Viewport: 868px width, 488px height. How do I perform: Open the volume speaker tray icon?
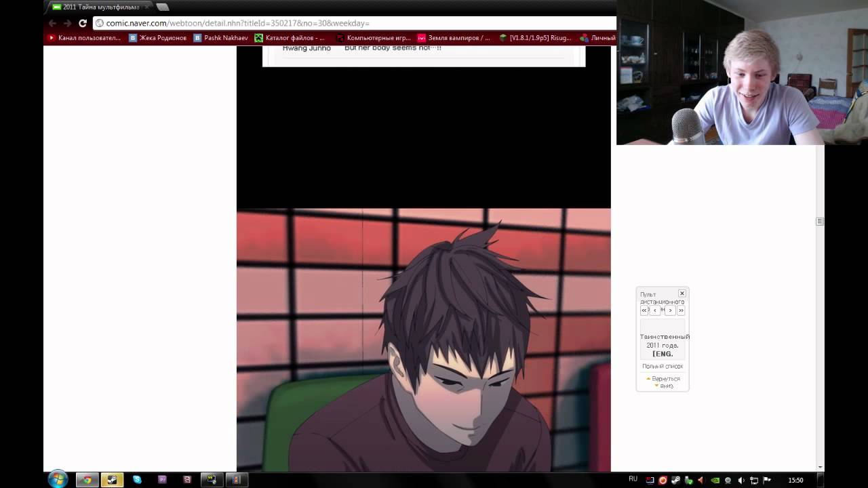coord(741,481)
